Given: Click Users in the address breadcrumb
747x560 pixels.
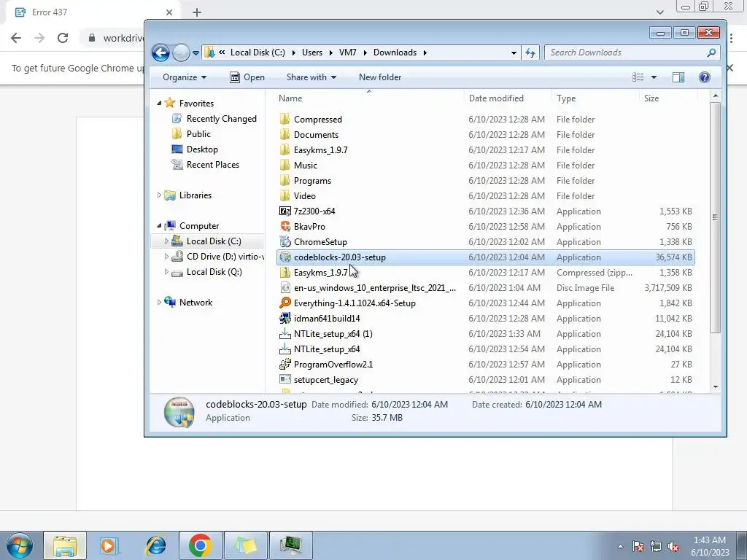Looking at the screenshot, I should (x=312, y=52).
